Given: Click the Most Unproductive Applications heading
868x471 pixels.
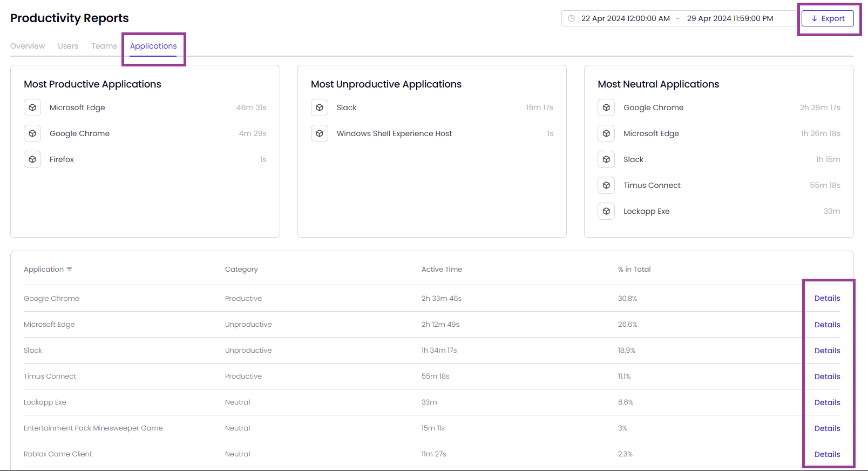Looking at the screenshot, I should point(386,84).
